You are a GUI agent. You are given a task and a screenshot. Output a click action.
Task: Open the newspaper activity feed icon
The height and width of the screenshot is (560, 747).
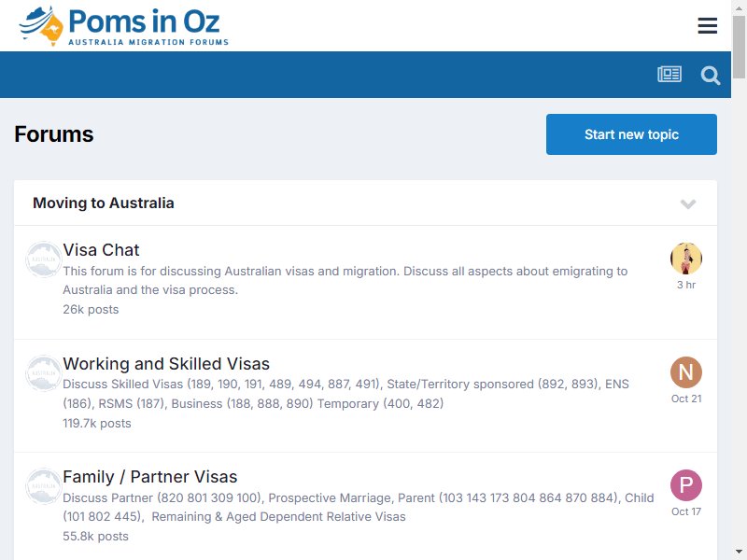(669, 75)
